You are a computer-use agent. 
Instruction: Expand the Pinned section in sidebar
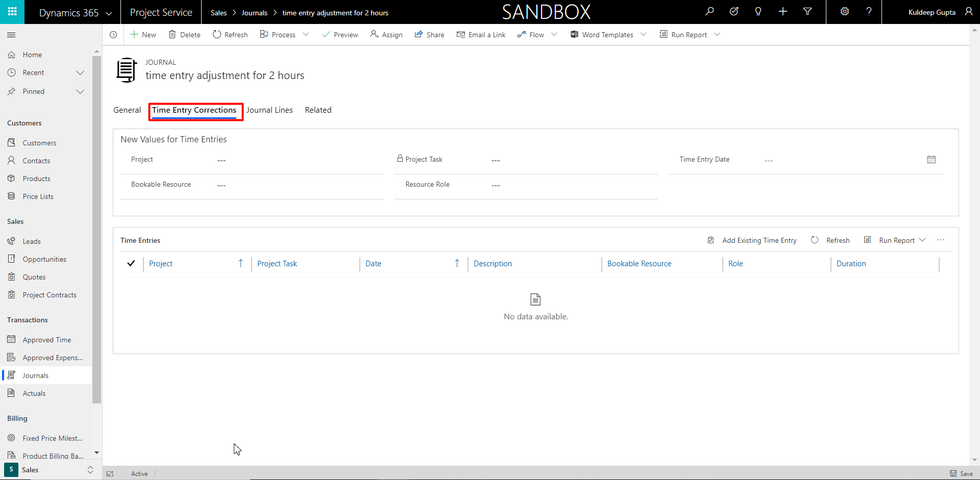pyautogui.click(x=80, y=92)
